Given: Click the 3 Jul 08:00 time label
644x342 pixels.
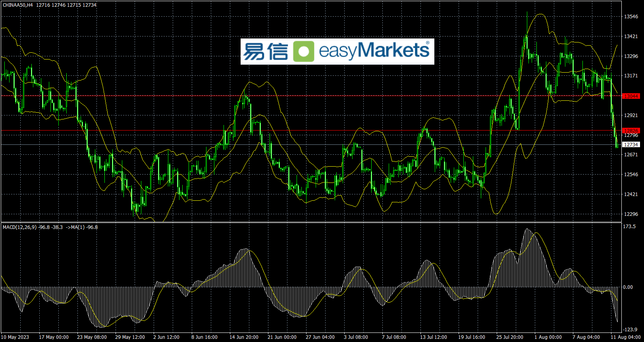Looking at the screenshot, I should tap(356, 337).
